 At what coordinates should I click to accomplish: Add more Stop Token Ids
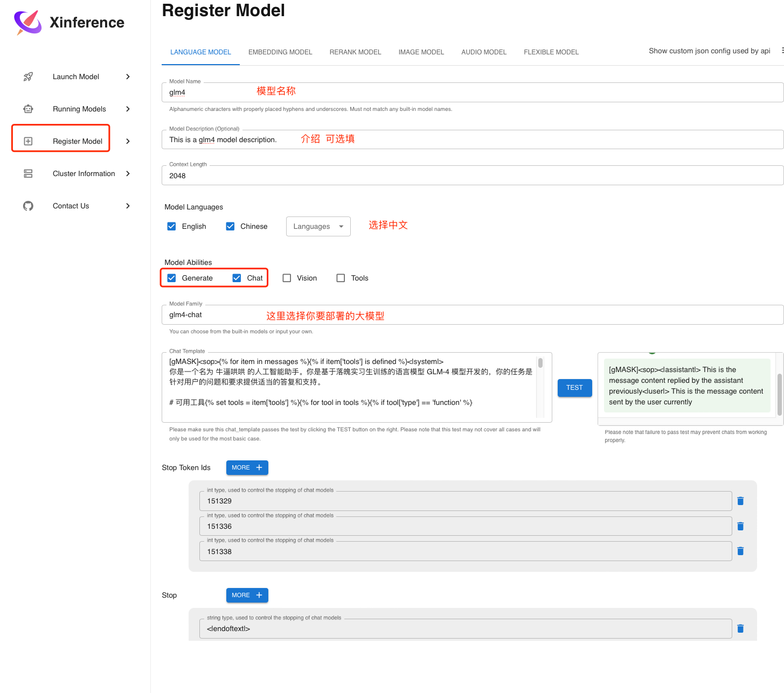[x=247, y=468]
